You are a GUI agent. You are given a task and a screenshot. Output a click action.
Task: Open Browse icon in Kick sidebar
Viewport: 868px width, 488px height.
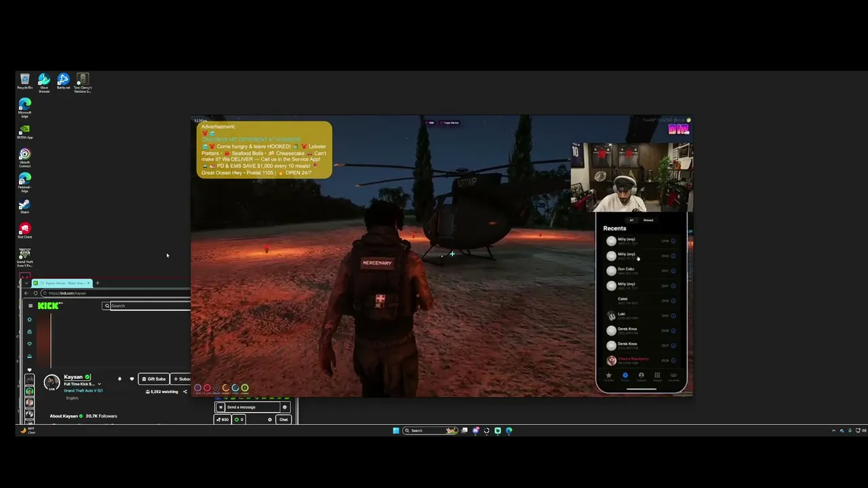tap(29, 331)
